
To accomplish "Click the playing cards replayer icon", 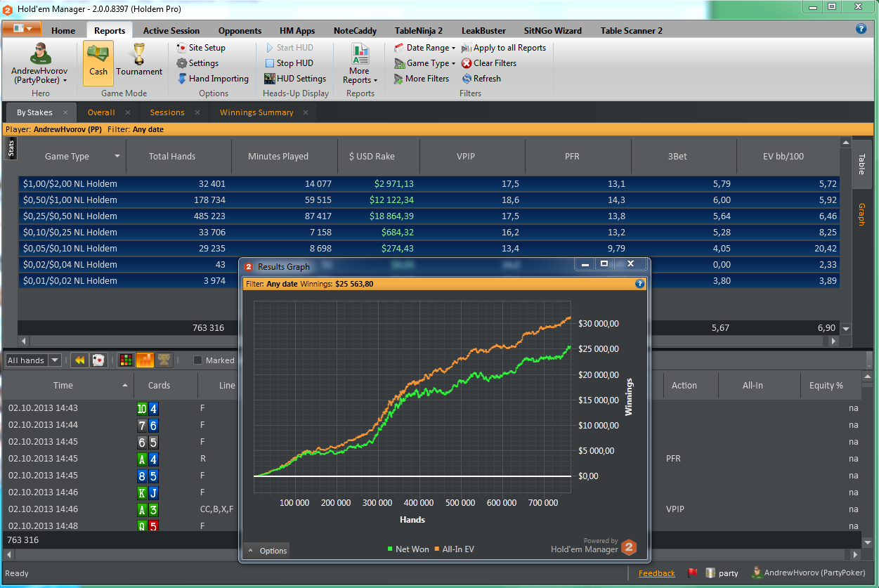I will click(x=98, y=360).
